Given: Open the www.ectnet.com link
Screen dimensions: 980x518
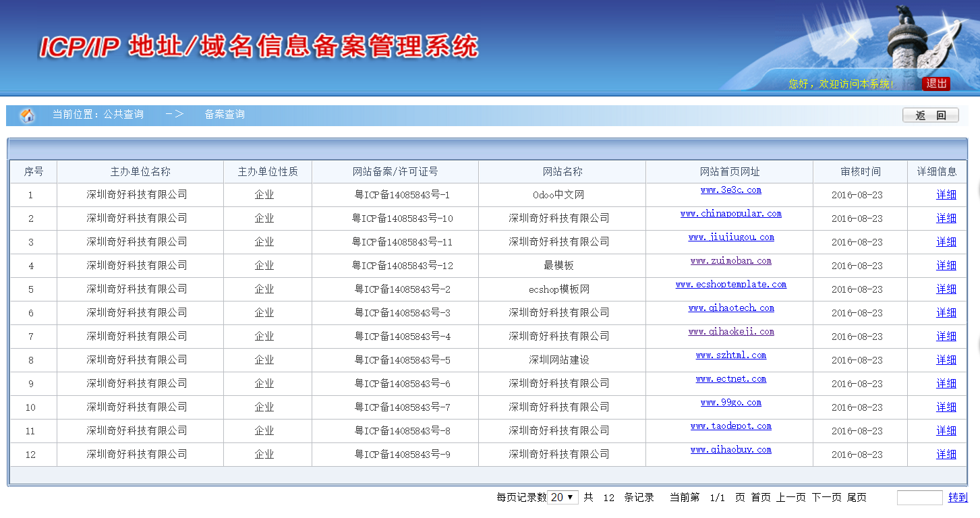Looking at the screenshot, I should click(x=731, y=379).
